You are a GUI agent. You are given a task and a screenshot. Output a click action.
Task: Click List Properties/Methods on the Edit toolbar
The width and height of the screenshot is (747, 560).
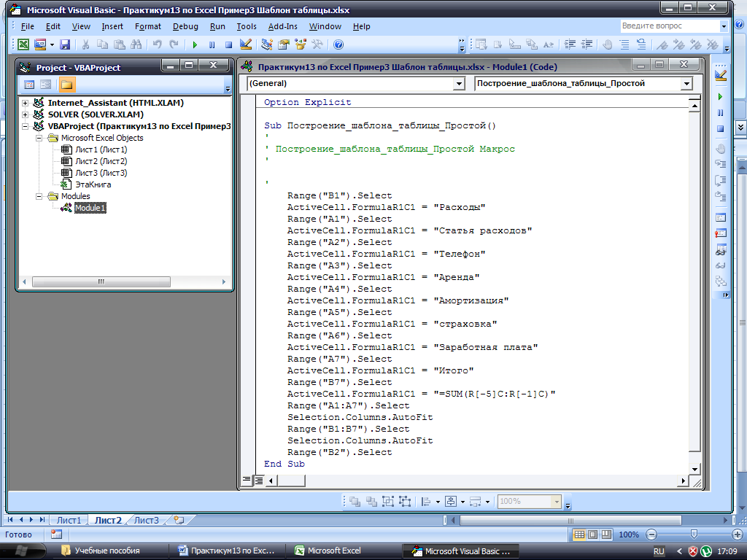481,44
